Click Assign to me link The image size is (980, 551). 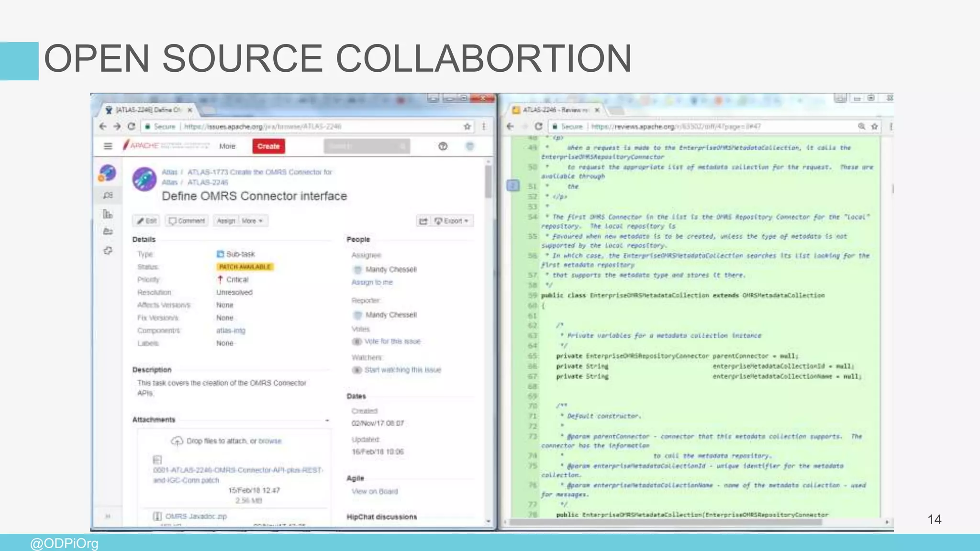tap(372, 282)
